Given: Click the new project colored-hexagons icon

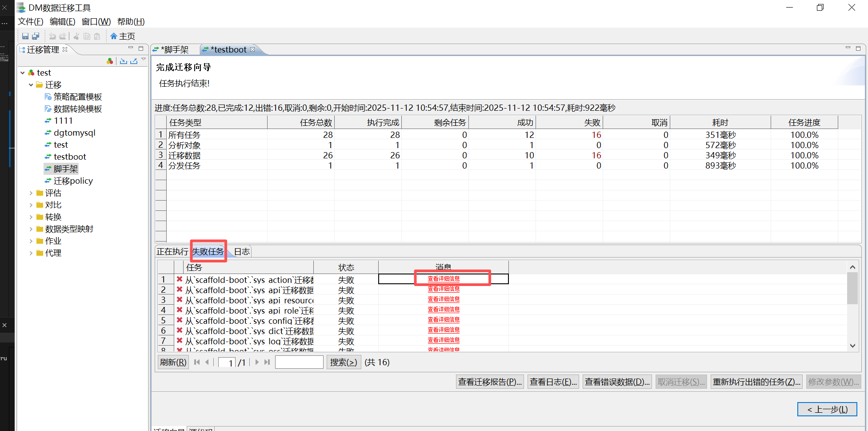Looking at the screenshot, I should [x=110, y=61].
